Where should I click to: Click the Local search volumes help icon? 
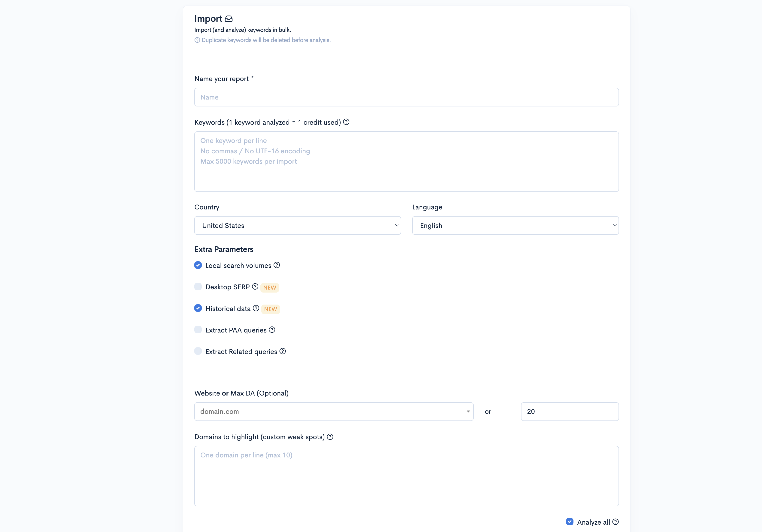(x=277, y=265)
